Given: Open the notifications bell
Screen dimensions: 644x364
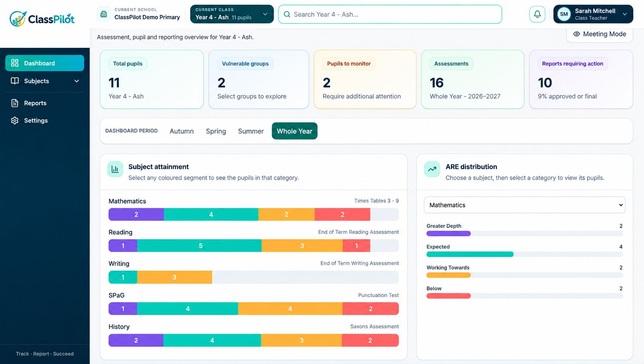Looking at the screenshot, I should pyautogui.click(x=537, y=14).
